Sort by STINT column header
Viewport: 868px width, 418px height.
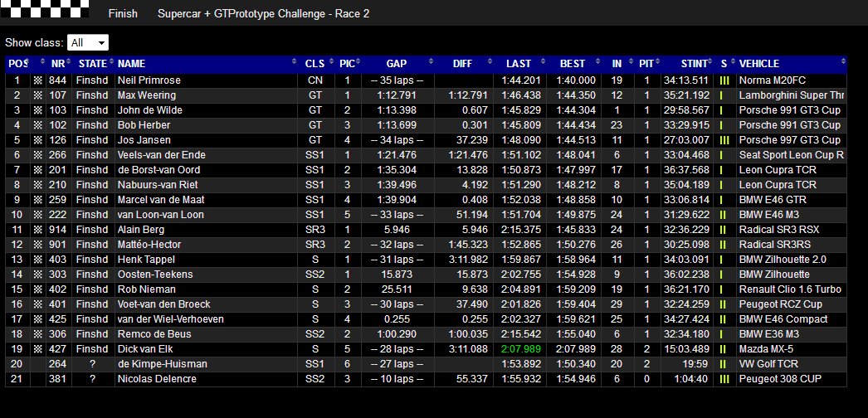pos(686,64)
